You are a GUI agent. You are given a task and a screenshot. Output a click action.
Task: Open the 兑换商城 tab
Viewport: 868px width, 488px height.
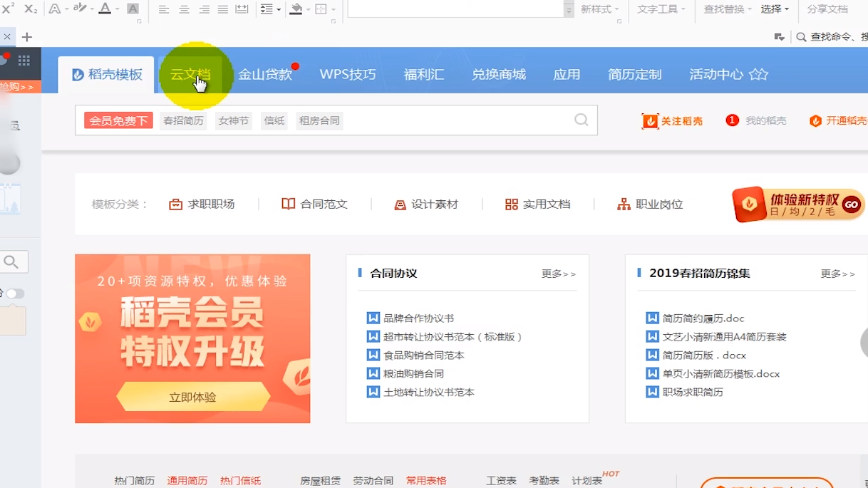[x=499, y=74]
